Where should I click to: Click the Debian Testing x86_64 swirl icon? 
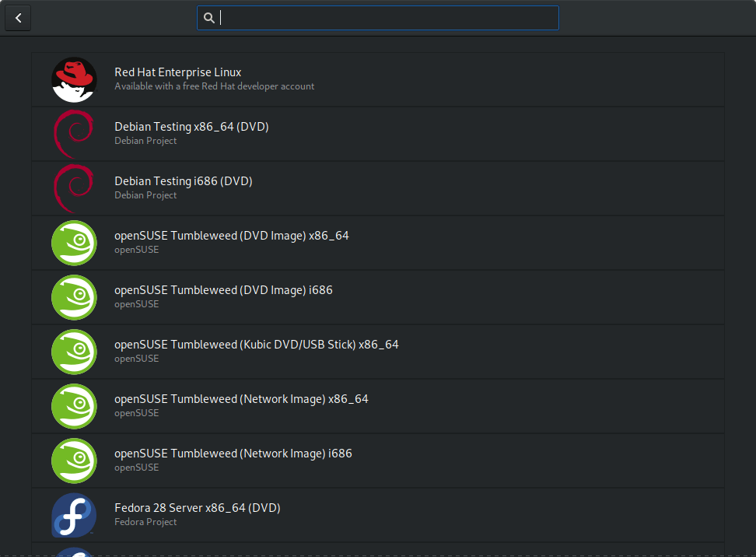coord(74,134)
